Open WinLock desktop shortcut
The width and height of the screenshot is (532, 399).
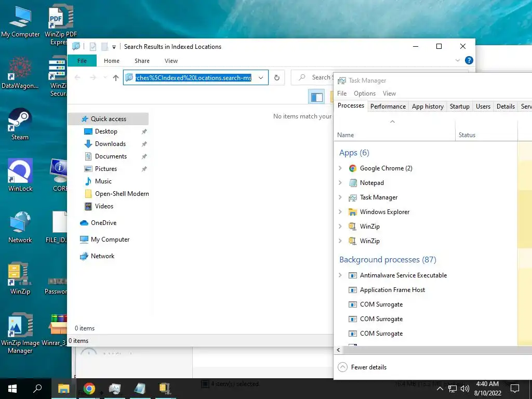point(20,176)
